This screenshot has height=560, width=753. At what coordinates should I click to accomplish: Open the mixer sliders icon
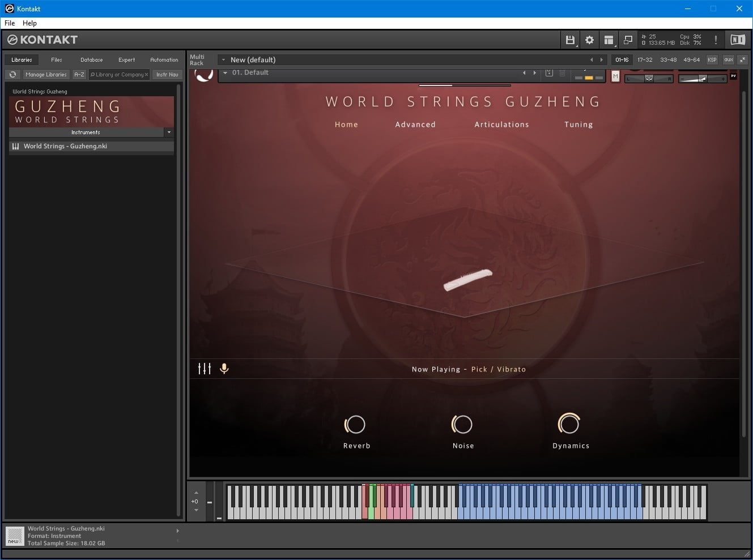click(204, 369)
